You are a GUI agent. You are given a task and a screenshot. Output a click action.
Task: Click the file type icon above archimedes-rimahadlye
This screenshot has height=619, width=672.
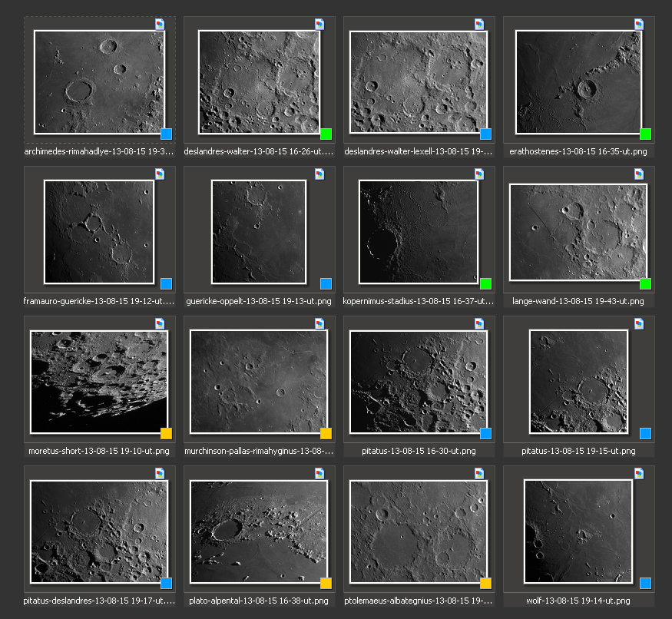pyautogui.click(x=160, y=25)
